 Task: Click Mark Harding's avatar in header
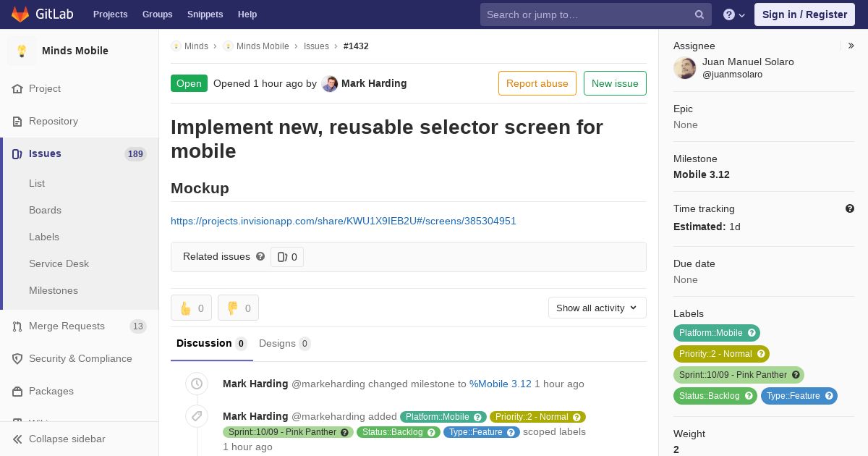coord(329,83)
